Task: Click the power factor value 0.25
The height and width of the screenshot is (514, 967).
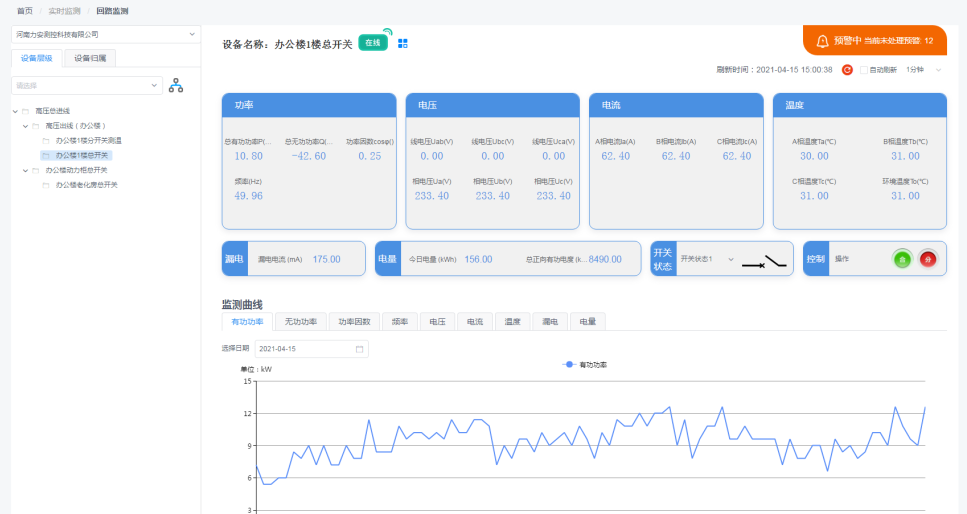Action: pyautogui.click(x=370, y=156)
